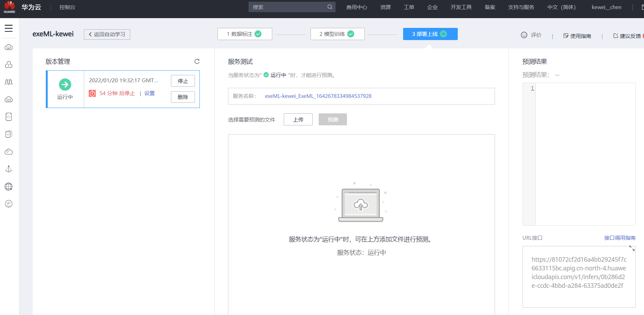Click the 版本管理 heading

[58, 62]
